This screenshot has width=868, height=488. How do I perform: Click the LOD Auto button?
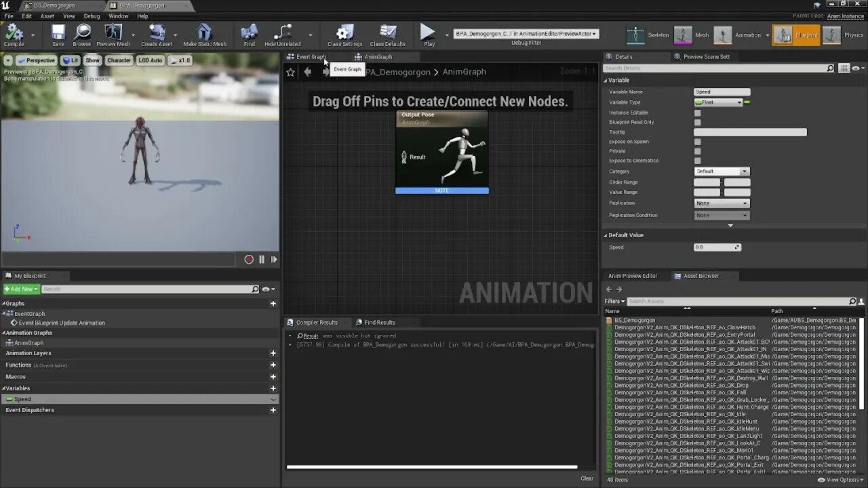pyautogui.click(x=151, y=60)
